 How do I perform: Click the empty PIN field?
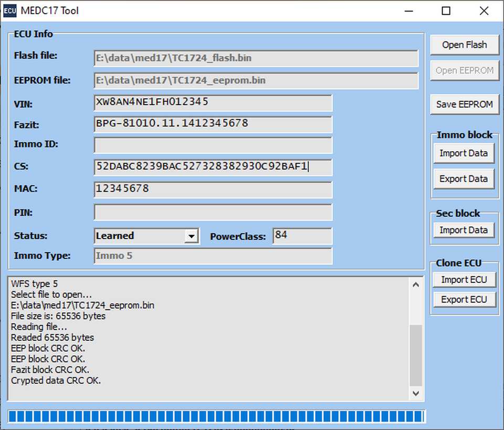click(213, 212)
